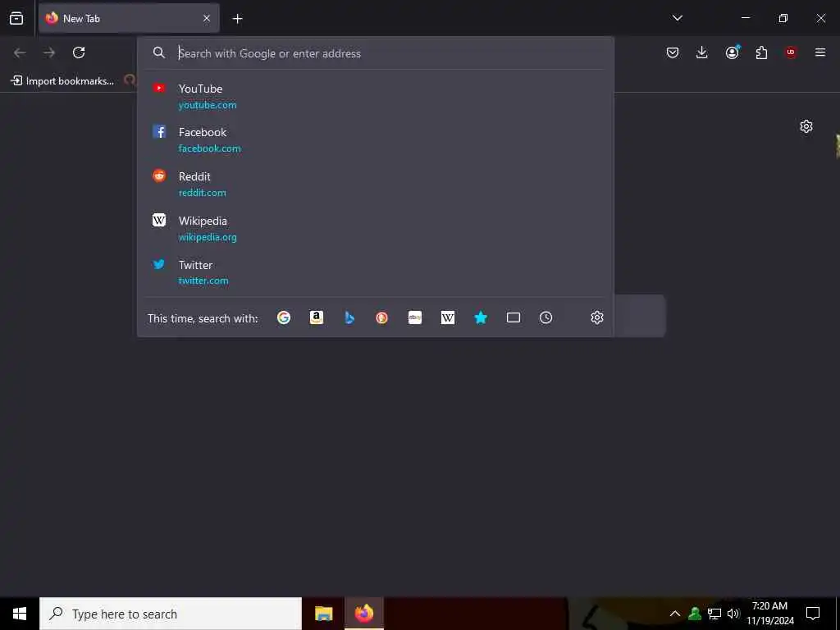Search with Bing this time
Screen dimensions: 840x630
pos(349,317)
